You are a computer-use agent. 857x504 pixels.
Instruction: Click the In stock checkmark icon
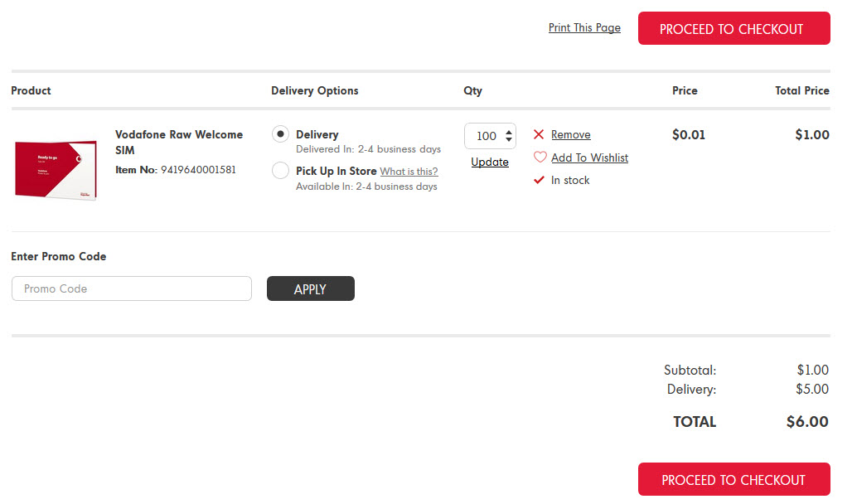tap(539, 180)
